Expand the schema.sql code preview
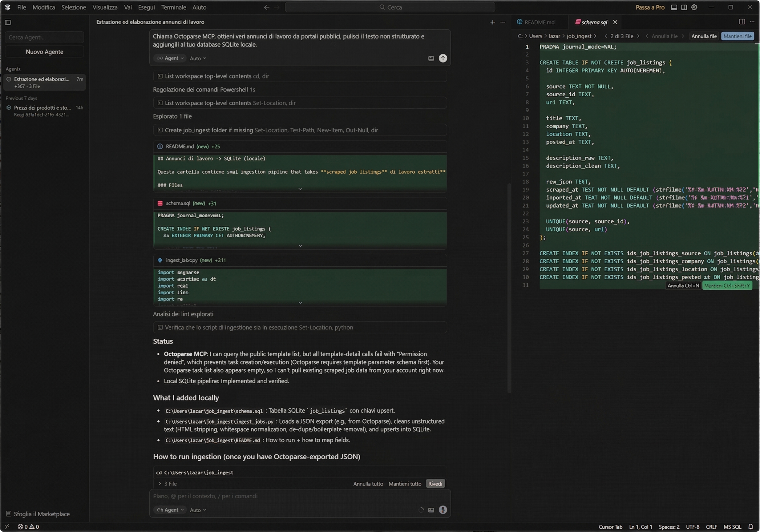The width and height of the screenshot is (760, 532). pos(300,246)
